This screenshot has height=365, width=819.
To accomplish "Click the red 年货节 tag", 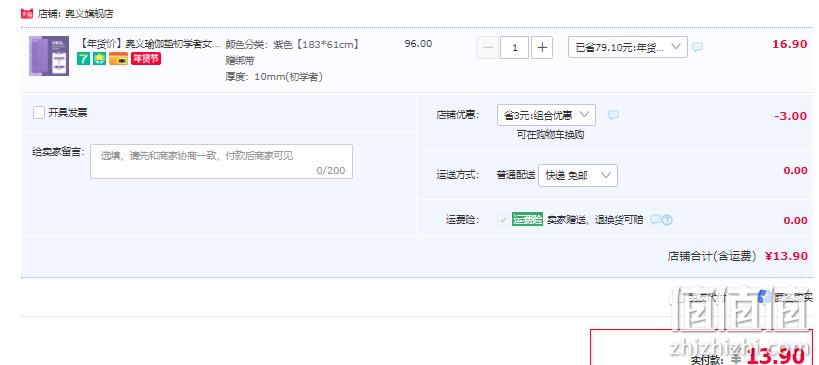I will tap(146, 59).
